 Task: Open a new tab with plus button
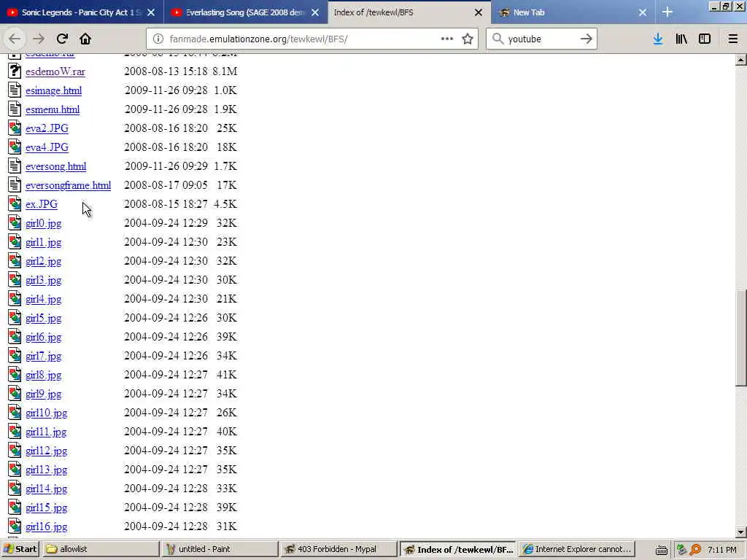667,12
